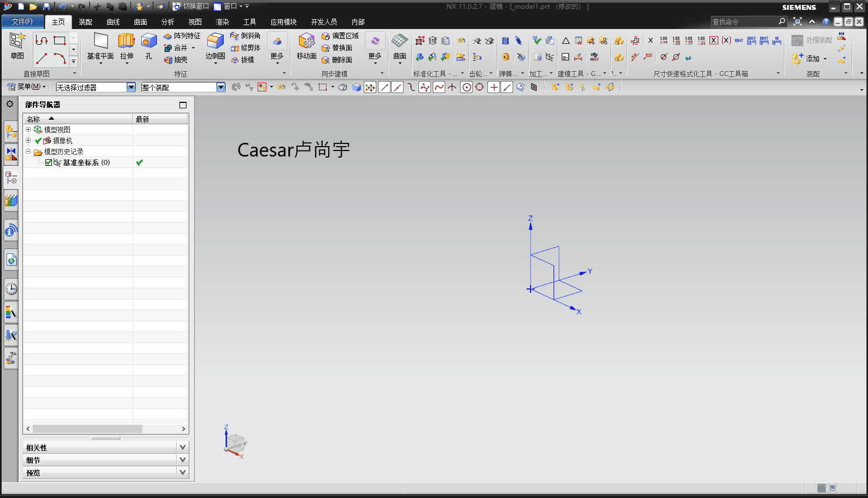Expand the 摄像机 tree node
The height and width of the screenshot is (498, 868).
point(28,141)
